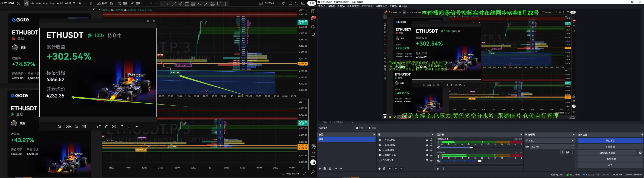Create a new 警报 alert
The height and width of the screenshot is (178, 644).
123,3
